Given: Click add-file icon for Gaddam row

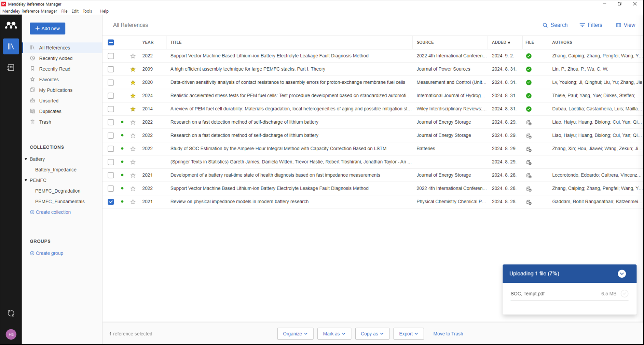Looking at the screenshot, I should pos(529,202).
